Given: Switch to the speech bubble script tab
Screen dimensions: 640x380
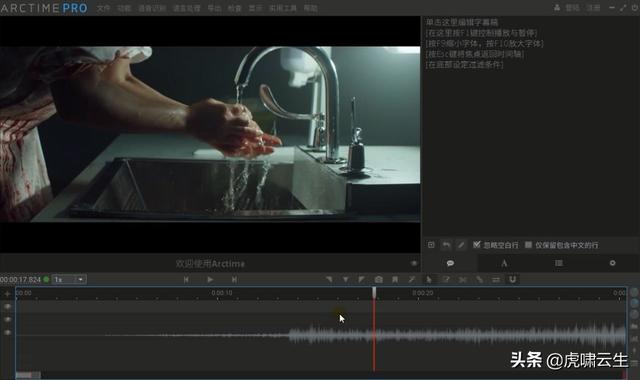Looking at the screenshot, I should (450, 263).
